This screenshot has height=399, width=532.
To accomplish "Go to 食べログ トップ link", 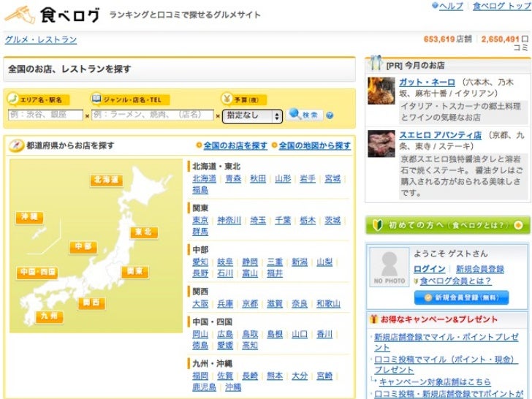I will click(502, 6).
